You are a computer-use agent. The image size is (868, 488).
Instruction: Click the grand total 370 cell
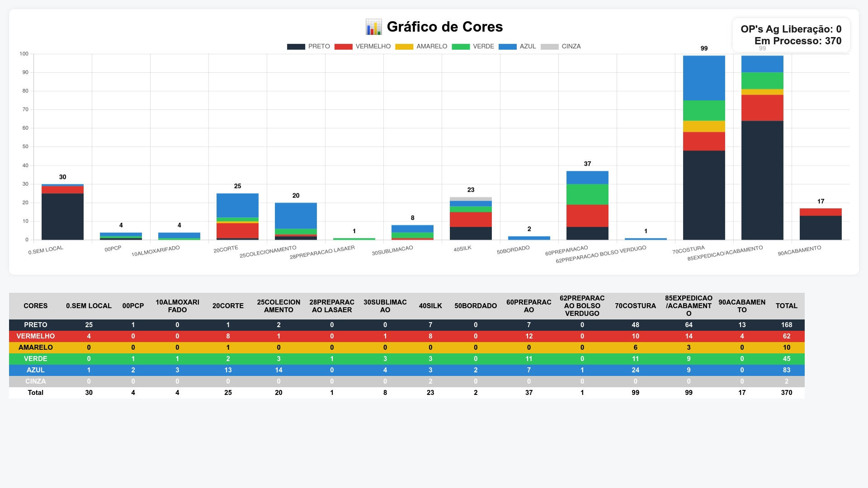click(x=786, y=393)
